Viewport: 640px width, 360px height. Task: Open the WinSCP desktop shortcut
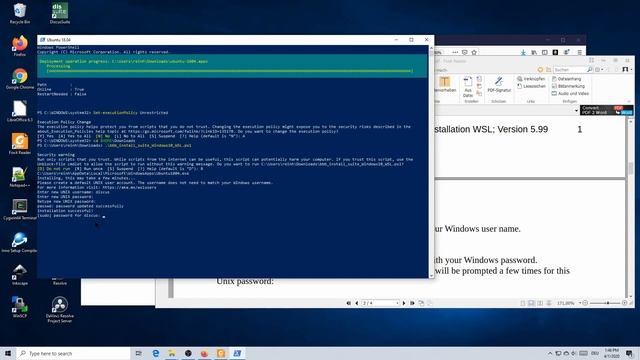[20, 307]
